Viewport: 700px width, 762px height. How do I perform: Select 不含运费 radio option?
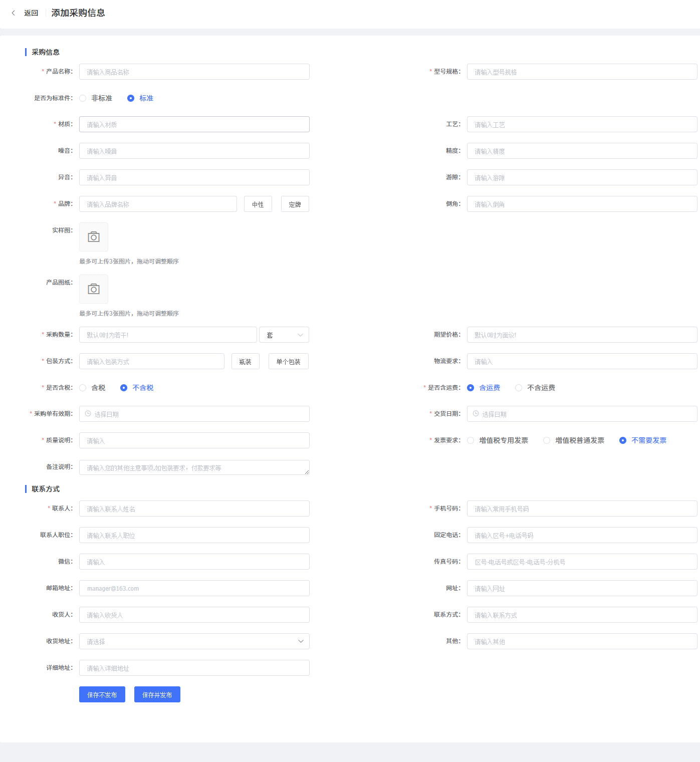pos(519,388)
